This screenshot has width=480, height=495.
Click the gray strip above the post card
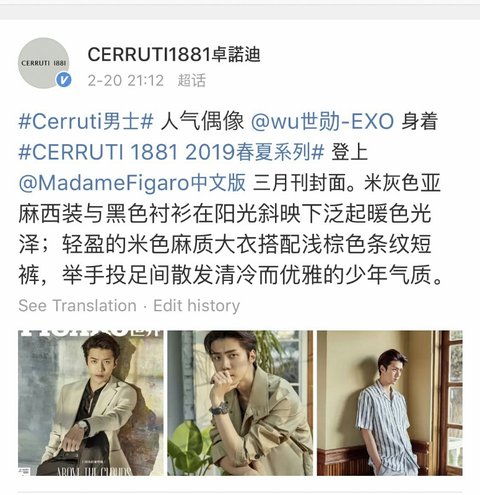tap(240, 12)
